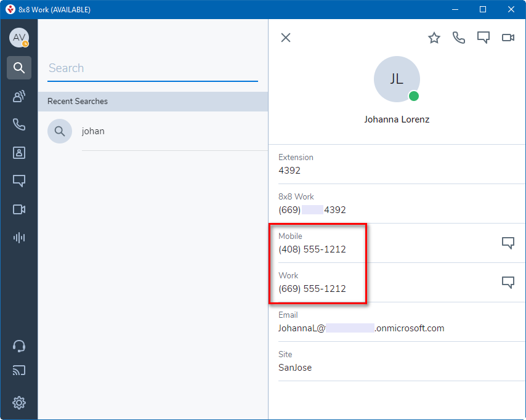Viewport: 526px width, 420px height.
Task: Open the search tab in sidebar
Action: tap(19, 68)
